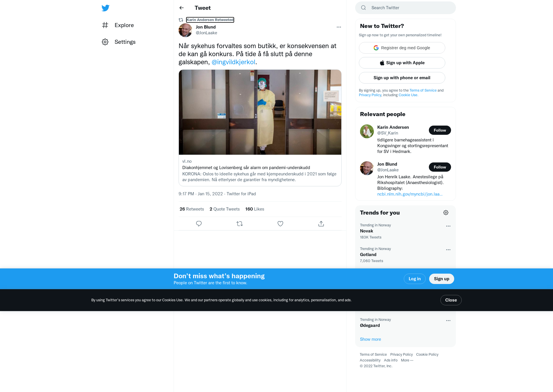Open the vl.no article image

coord(260,112)
